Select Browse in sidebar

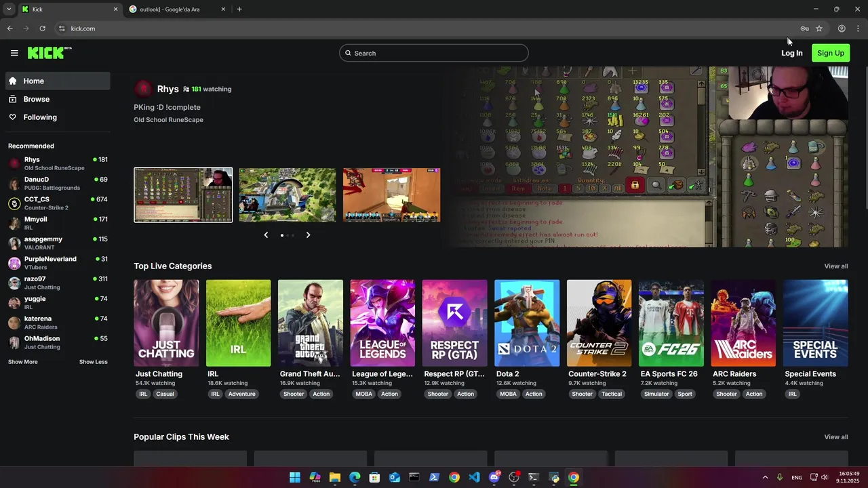tap(58, 99)
